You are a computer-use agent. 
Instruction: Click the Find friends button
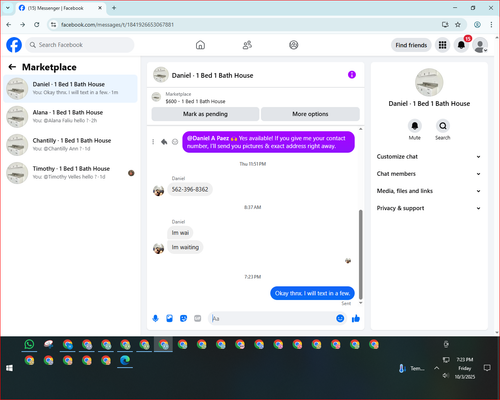point(411,45)
